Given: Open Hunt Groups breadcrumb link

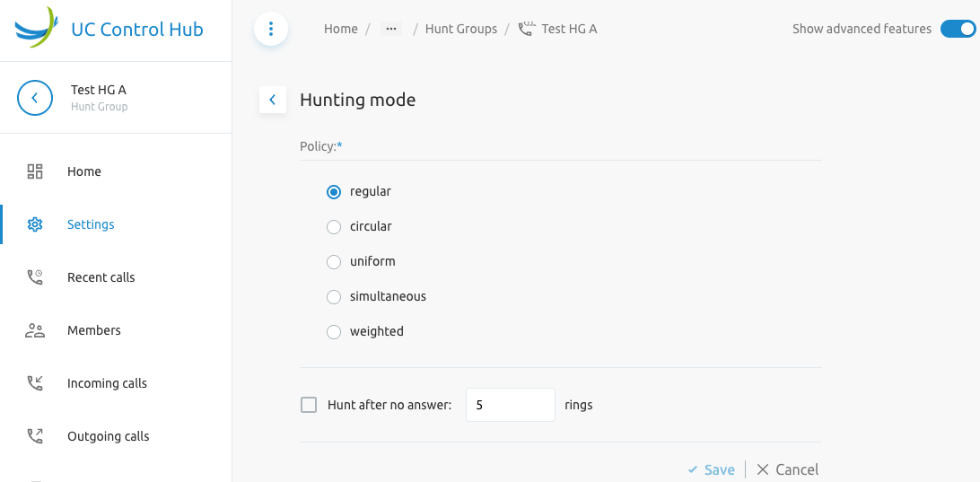Looking at the screenshot, I should point(461,29).
